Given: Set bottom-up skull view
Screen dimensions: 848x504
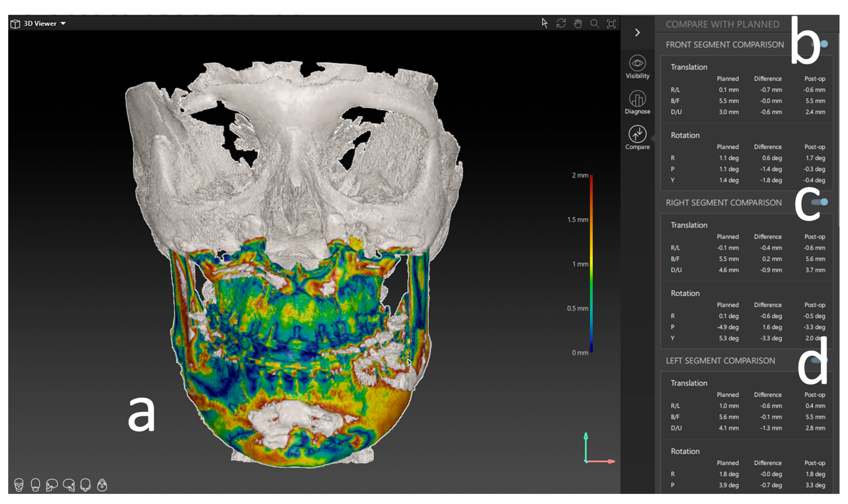Looking at the screenshot, I should [x=102, y=485].
